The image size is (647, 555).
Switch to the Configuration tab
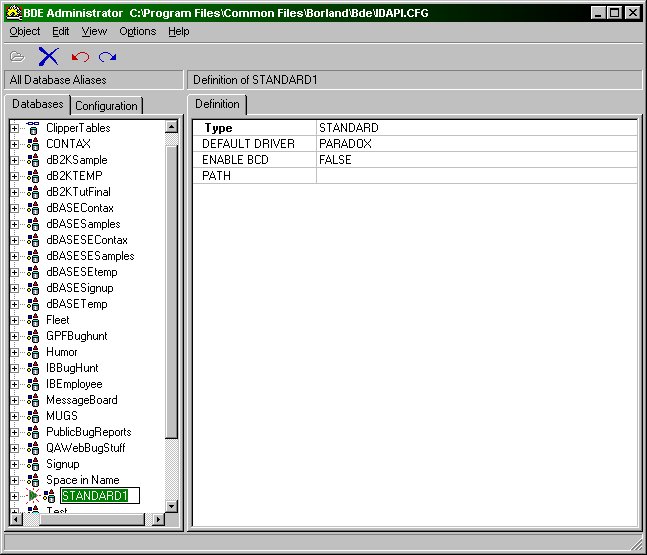(x=106, y=106)
